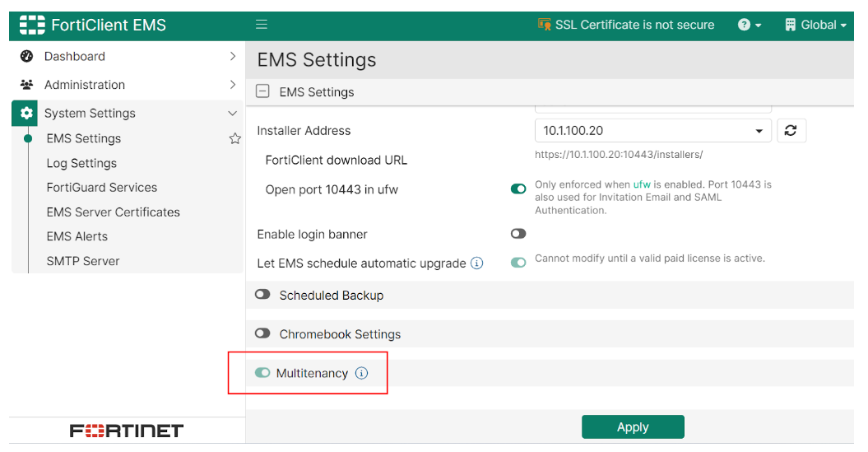Open FortiGuard Services submenu item
Image resolution: width=868 pixels, height=452 pixels.
point(102,188)
